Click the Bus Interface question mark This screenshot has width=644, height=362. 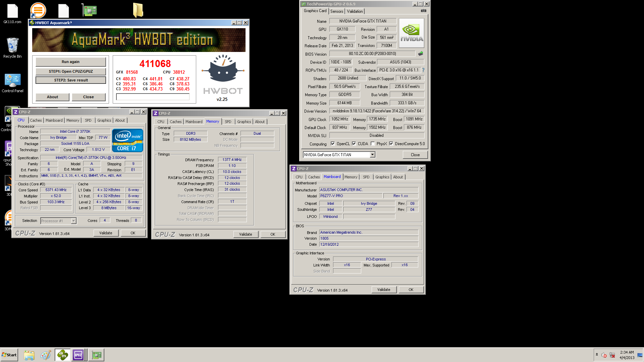(x=423, y=70)
